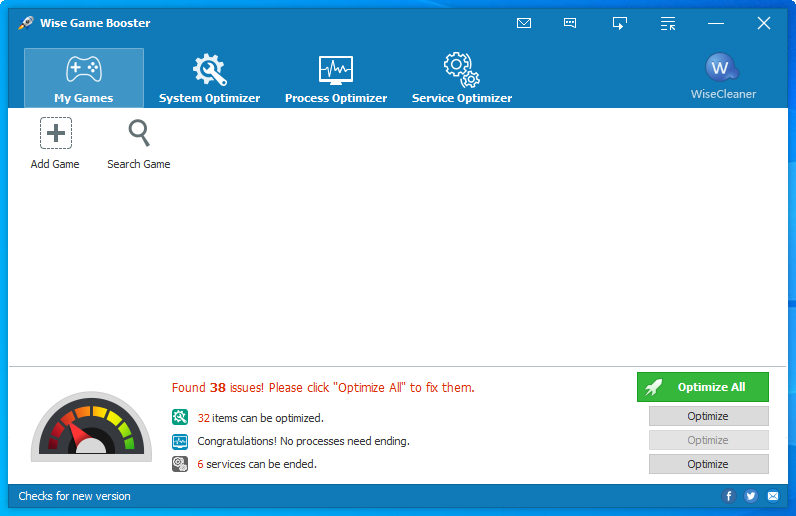Click the screen-with-arrow icon in title bar

(620, 23)
